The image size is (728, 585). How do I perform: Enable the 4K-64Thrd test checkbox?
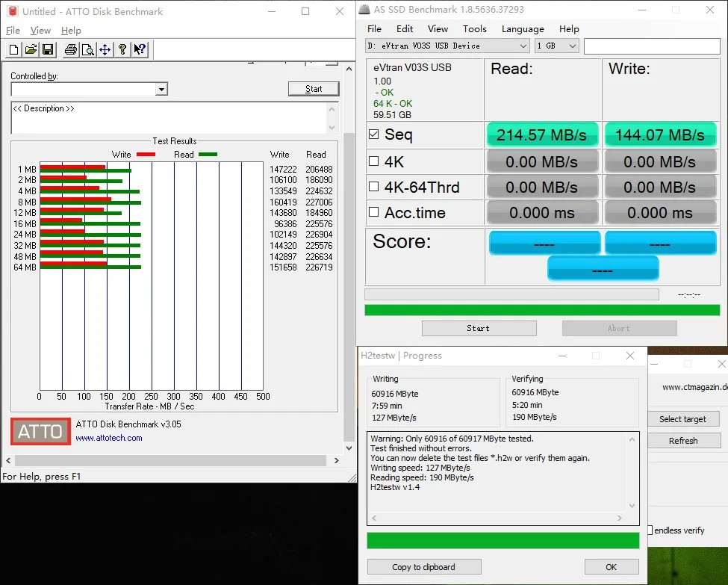pyautogui.click(x=374, y=187)
